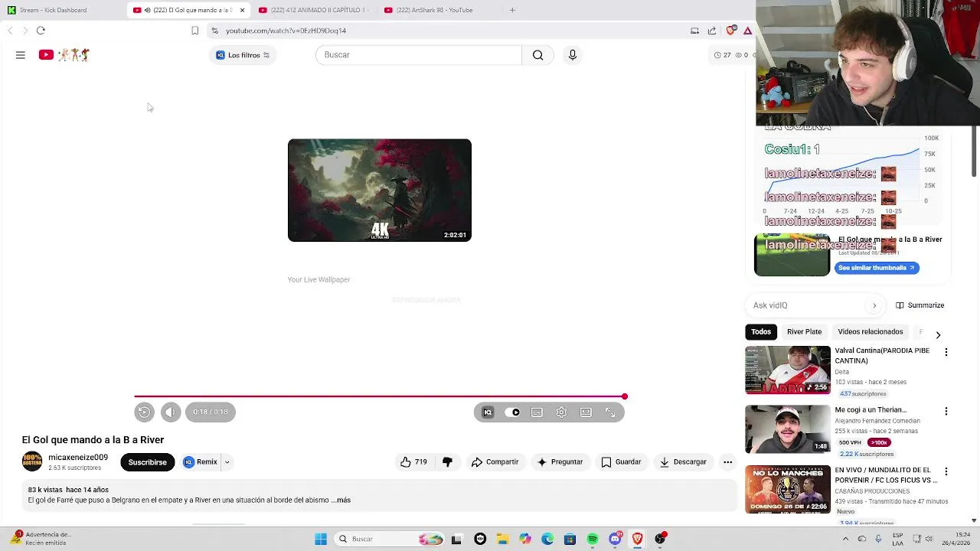Click Descargar to download the video
980x551 pixels.
pos(683,462)
